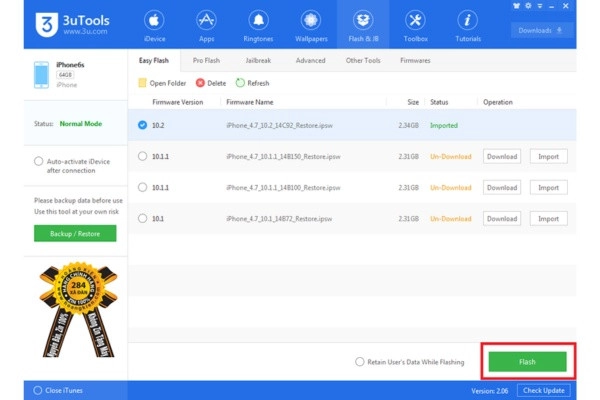Switch to the Pro Flash tab
The width and height of the screenshot is (600, 400).
tap(206, 60)
